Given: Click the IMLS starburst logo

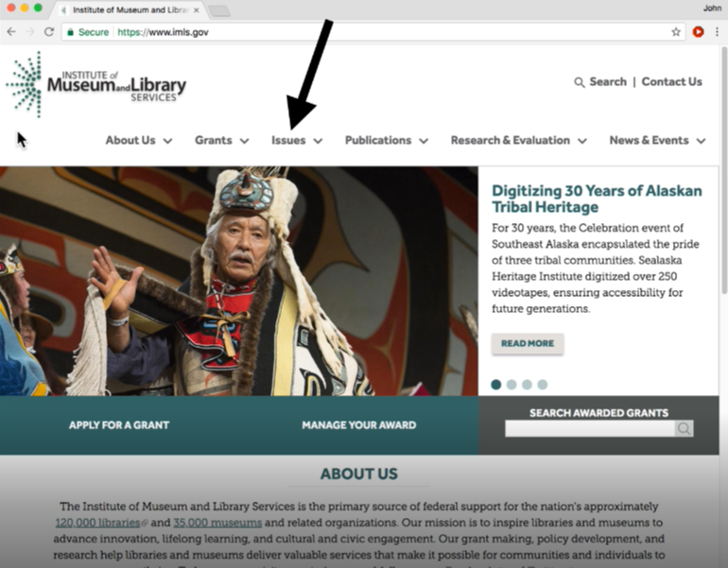Looking at the screenshot, I should 26,84.
